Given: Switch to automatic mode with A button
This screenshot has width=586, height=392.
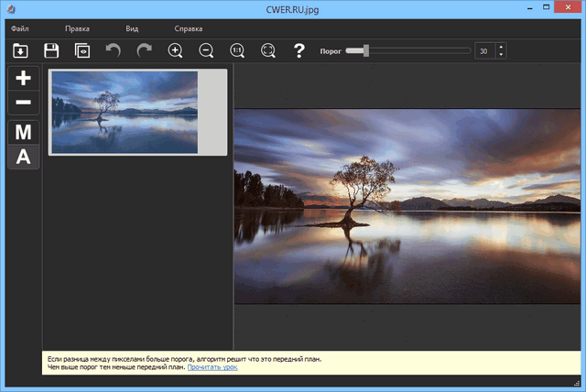Looking at the screenshot, I should (23, 157).
